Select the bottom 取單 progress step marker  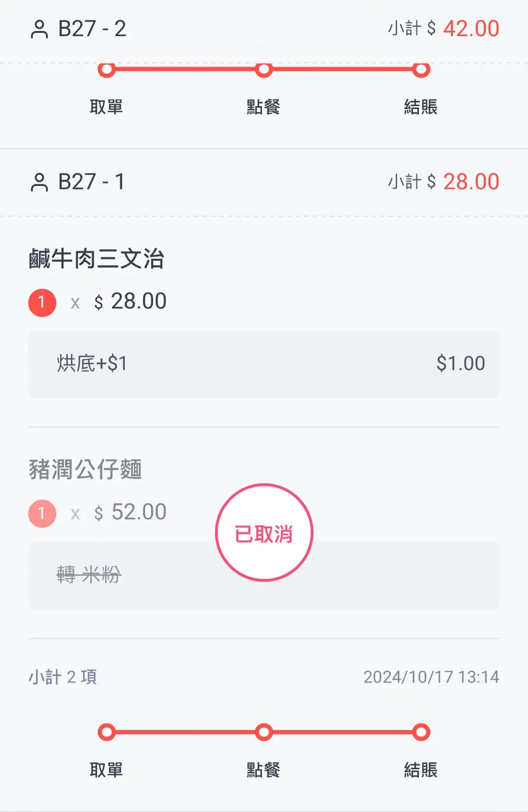[107, 732]
